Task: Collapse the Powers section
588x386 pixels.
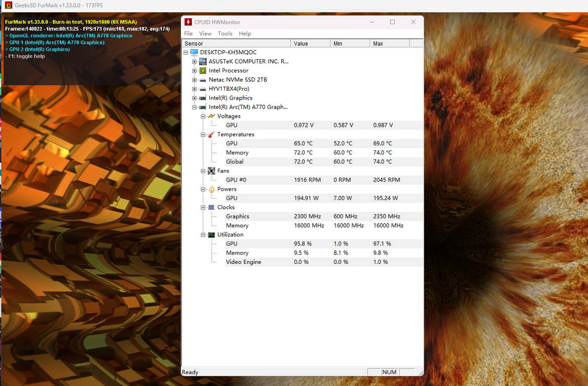Action: (x=203, y=189)
